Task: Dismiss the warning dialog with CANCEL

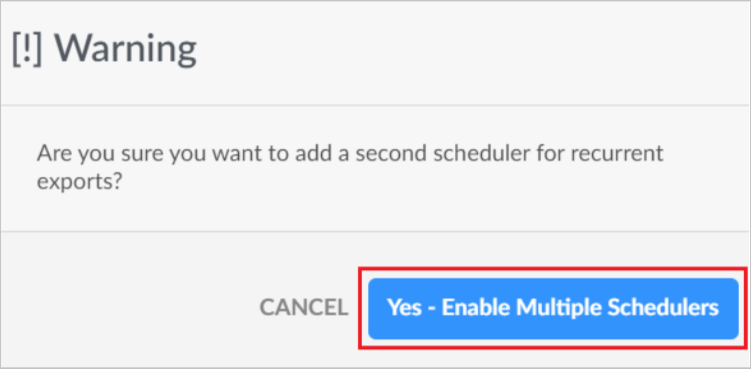Action: (x=304, y=308)
